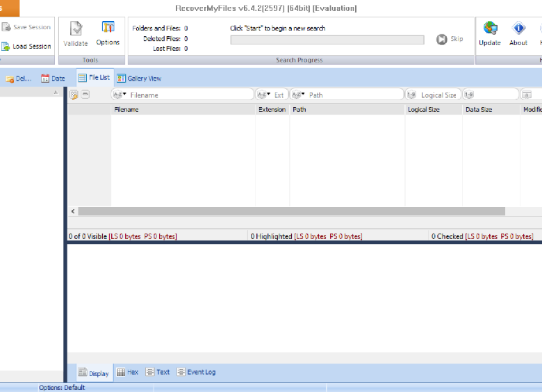Click the 'Deleted Files: 0' counter
The height and width of the screenshot is (392, 542).
click(x=165, y=39)
